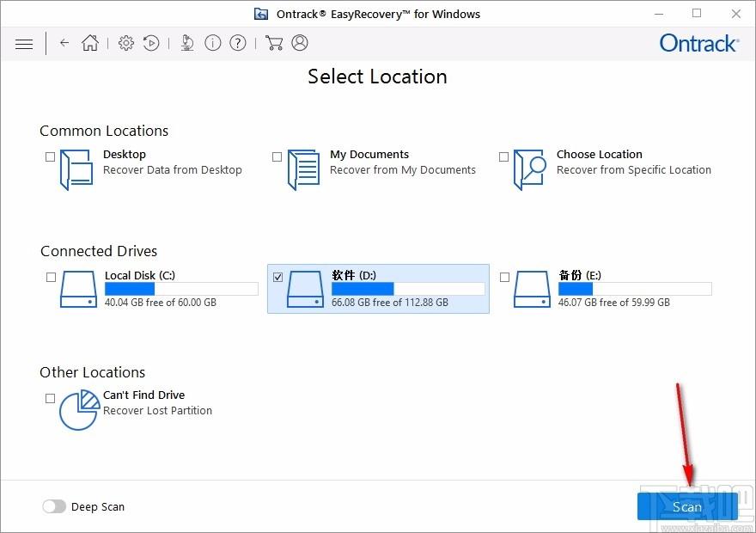Click the shopping cart icon

pos(274,43)
